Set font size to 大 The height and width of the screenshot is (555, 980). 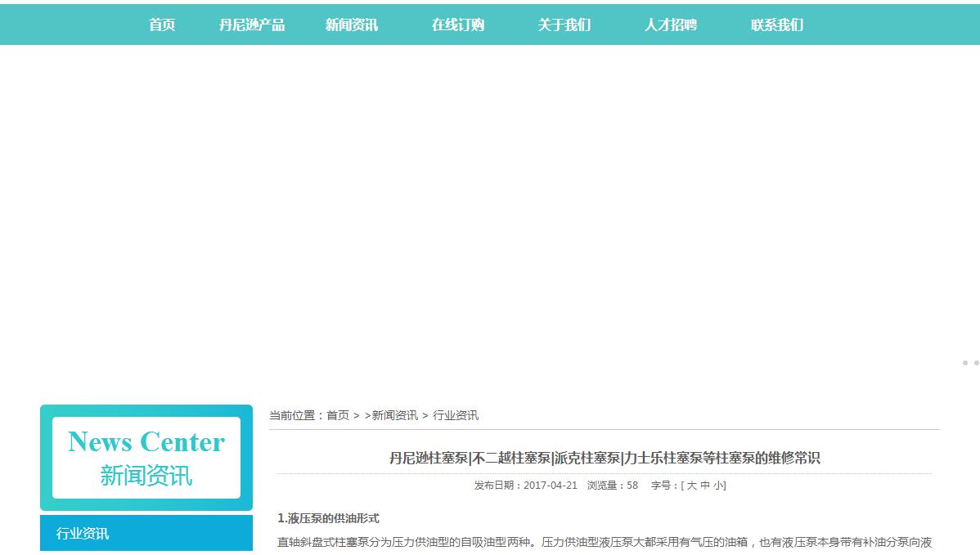pyautogui.click(x=692, y=485)
